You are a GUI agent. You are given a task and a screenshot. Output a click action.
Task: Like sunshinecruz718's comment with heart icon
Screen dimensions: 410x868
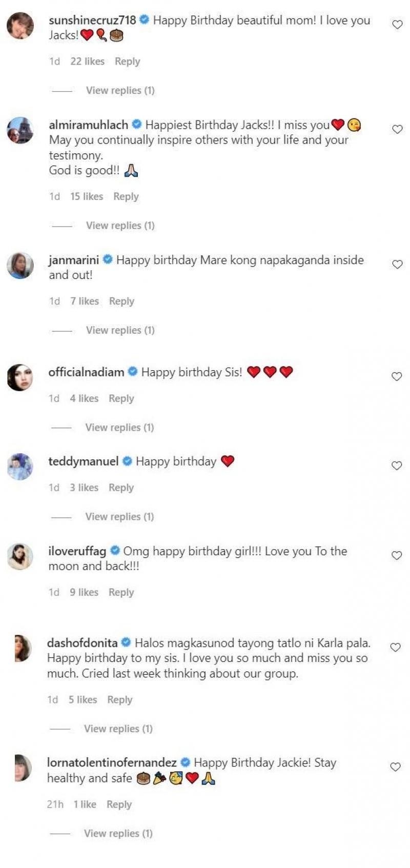[397, 25]
